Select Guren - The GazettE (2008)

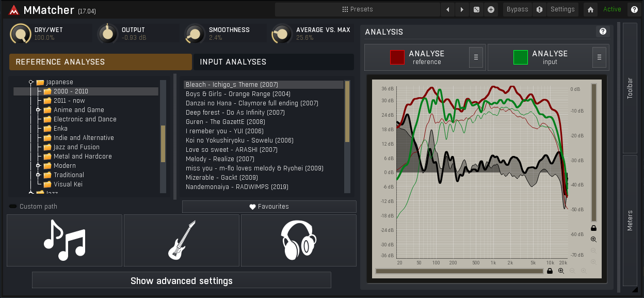tap(264, 122)
